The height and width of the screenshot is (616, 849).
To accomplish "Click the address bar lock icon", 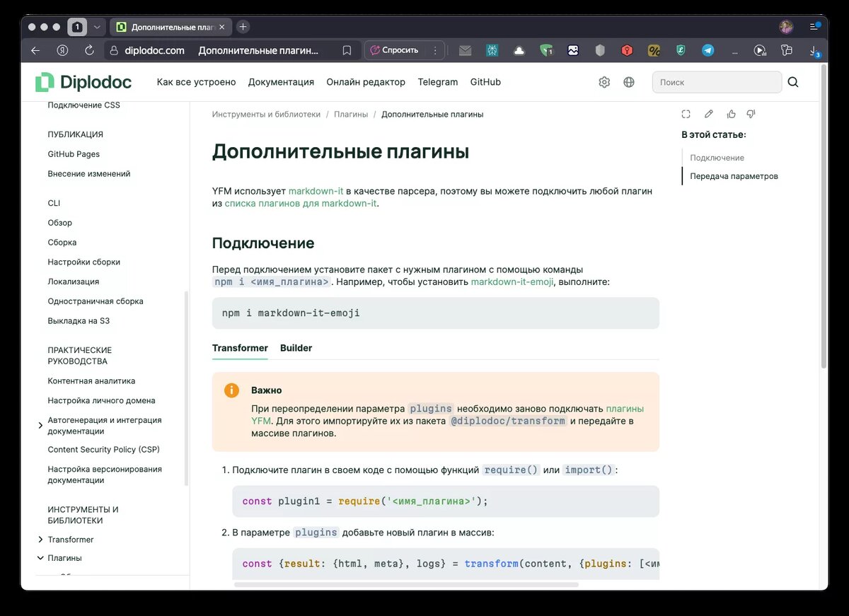I will coord(113,50).
